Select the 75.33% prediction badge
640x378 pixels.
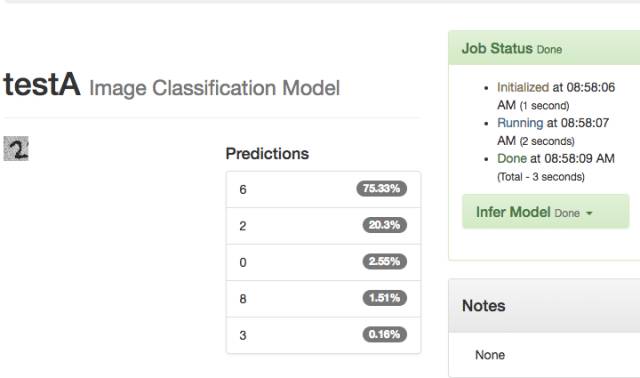(x=381, y=189)
